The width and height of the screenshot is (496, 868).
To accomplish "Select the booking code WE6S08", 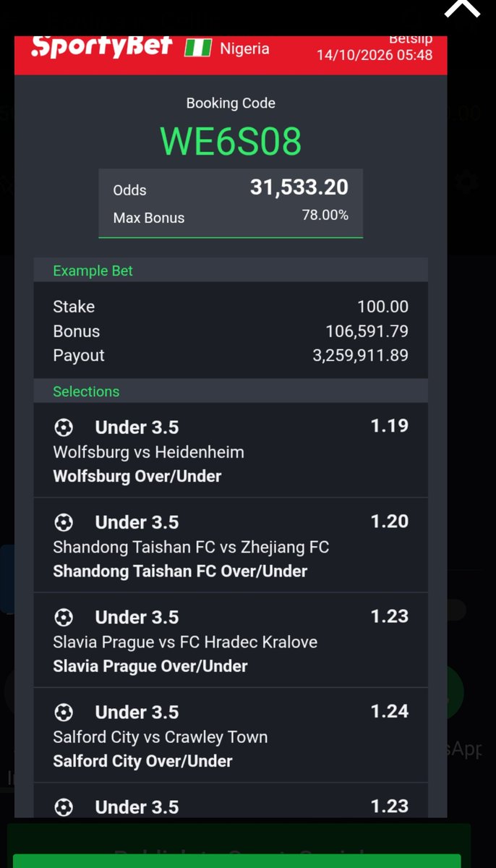I will click(231, 141).
